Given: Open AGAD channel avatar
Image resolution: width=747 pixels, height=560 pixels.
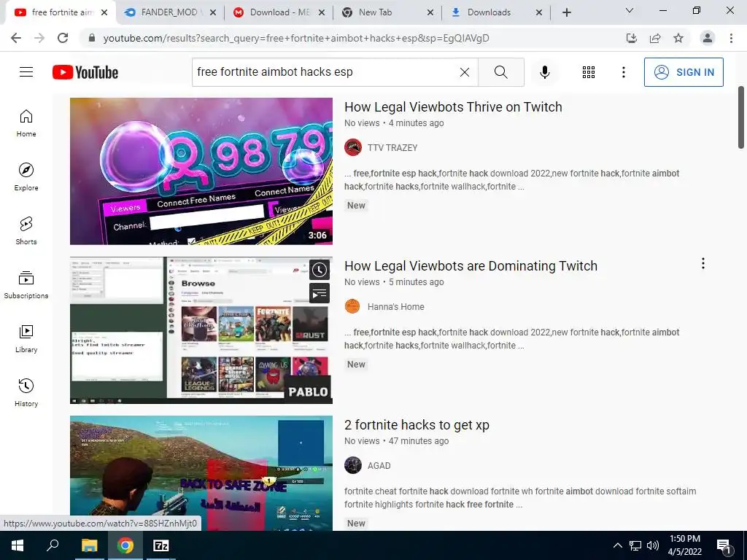Looking at the screenshot, I should pos(353,466).
